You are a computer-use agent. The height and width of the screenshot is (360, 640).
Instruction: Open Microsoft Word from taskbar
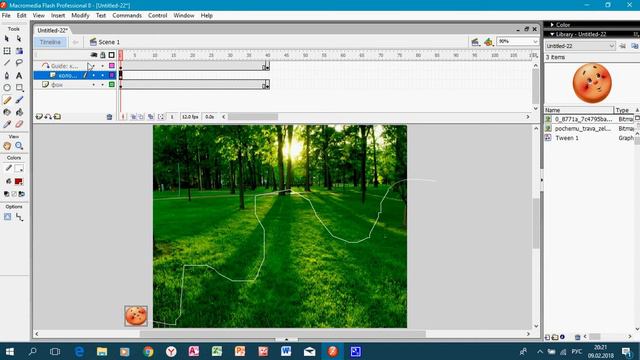286,351
